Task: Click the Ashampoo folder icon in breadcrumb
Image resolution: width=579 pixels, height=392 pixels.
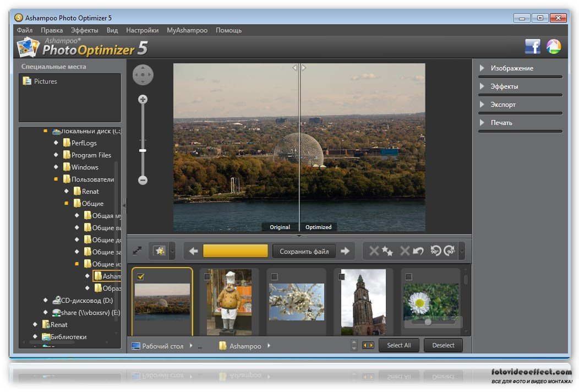Action: coord(223,346)
